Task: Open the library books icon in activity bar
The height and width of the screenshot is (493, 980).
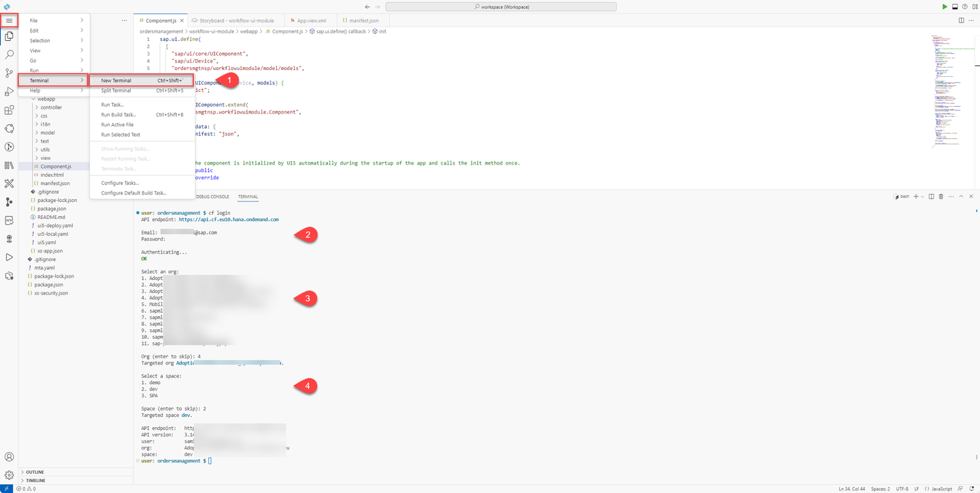Action: (x=9, y=165)
